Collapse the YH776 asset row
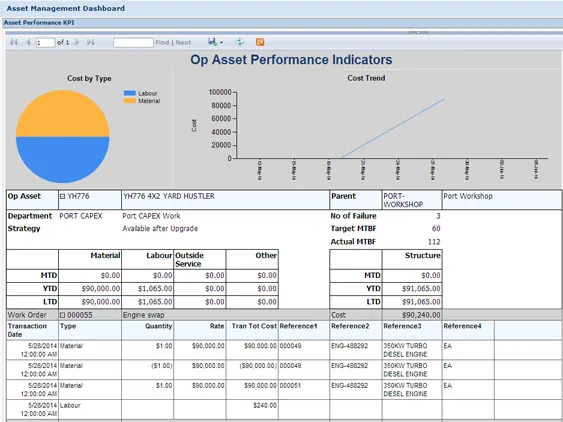The width and height of the screenshot is (563, 422). point(62,196)
